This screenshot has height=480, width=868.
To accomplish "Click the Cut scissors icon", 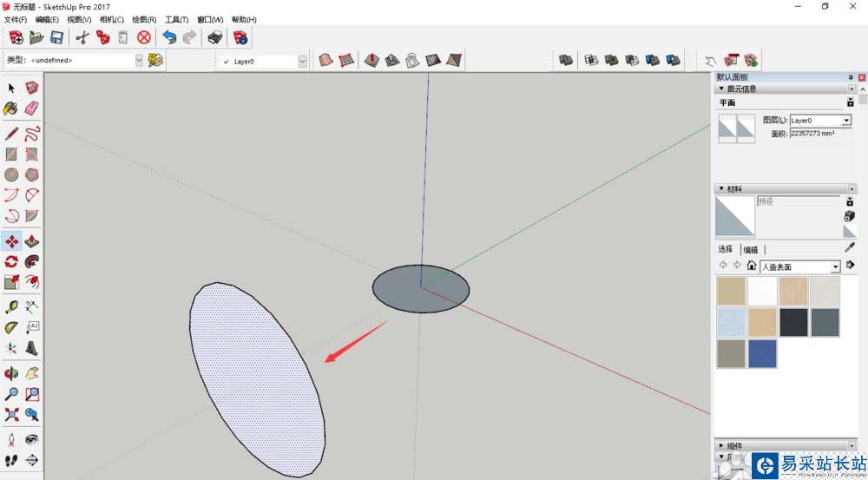I will (82, 37).
